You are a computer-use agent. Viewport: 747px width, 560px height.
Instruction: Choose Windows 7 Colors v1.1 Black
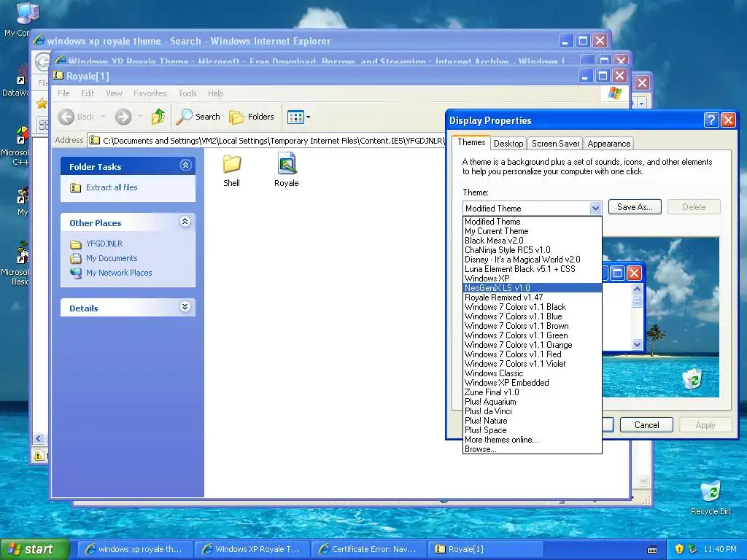coord(532,307)
